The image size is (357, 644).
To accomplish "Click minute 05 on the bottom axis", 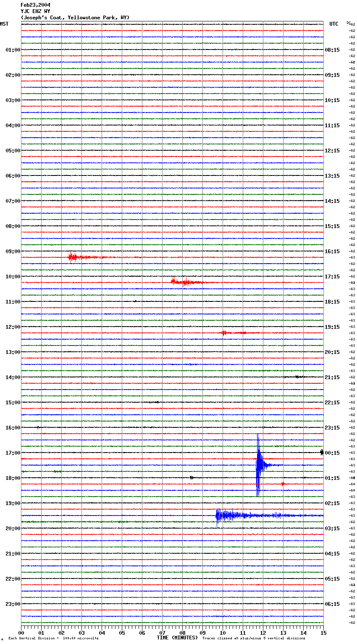I will (x=122, y=633).
